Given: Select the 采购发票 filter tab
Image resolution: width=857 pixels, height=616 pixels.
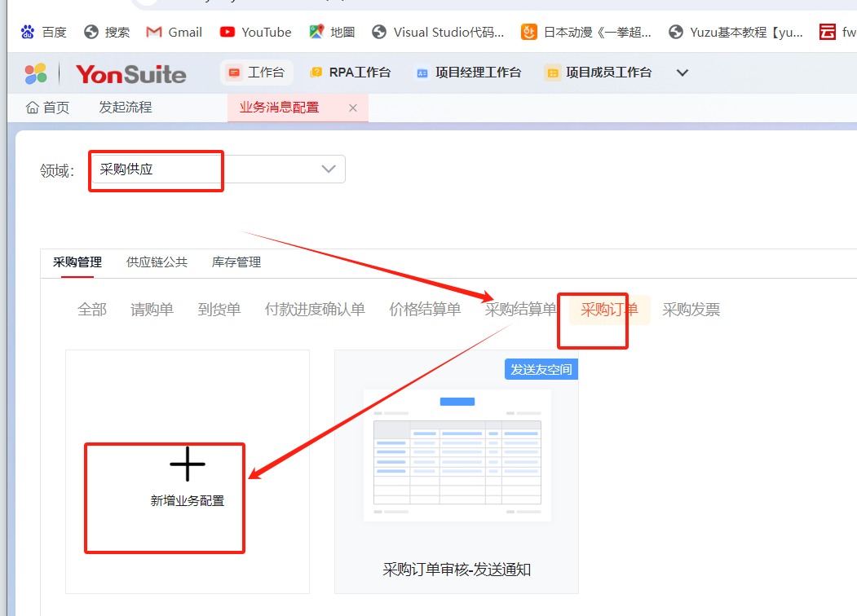Looking at the screenshot, I should click(x=691, y=309).
